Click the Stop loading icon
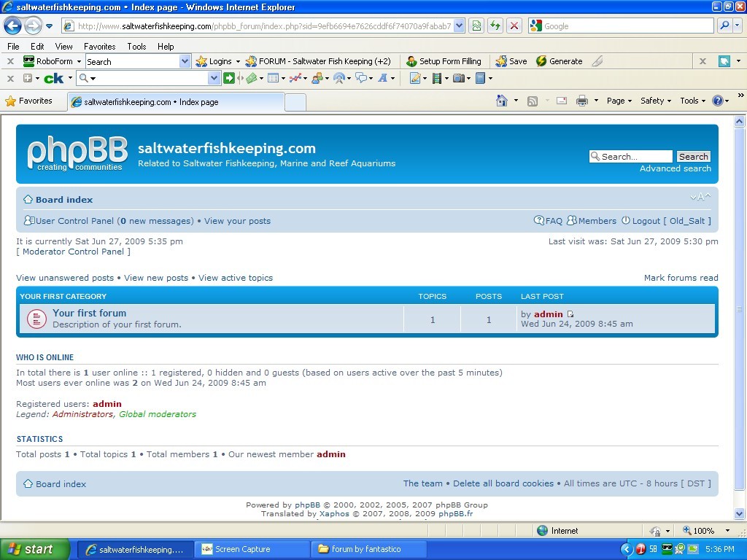This screenshot has width=747, height=560. 514,26
